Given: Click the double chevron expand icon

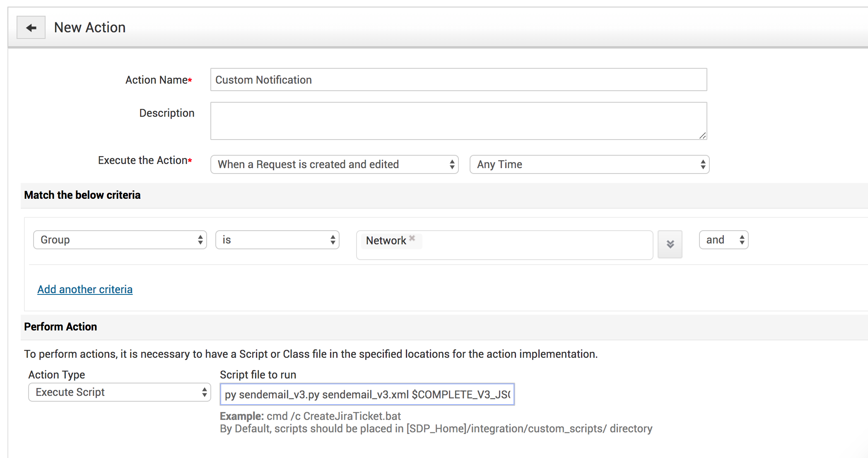Looking at the screenshot, I should pyautogui.click(x=670, y=244).
